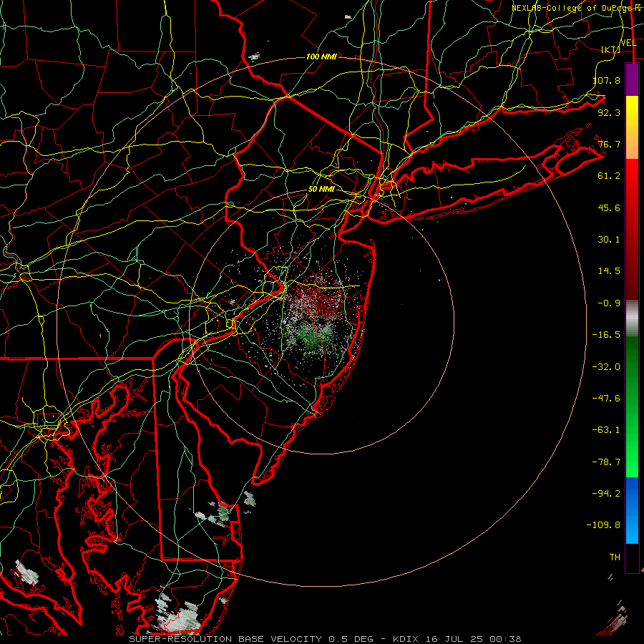Click the -0.9 scale value
Screen dimensions: 644x644
coord(609,303)
